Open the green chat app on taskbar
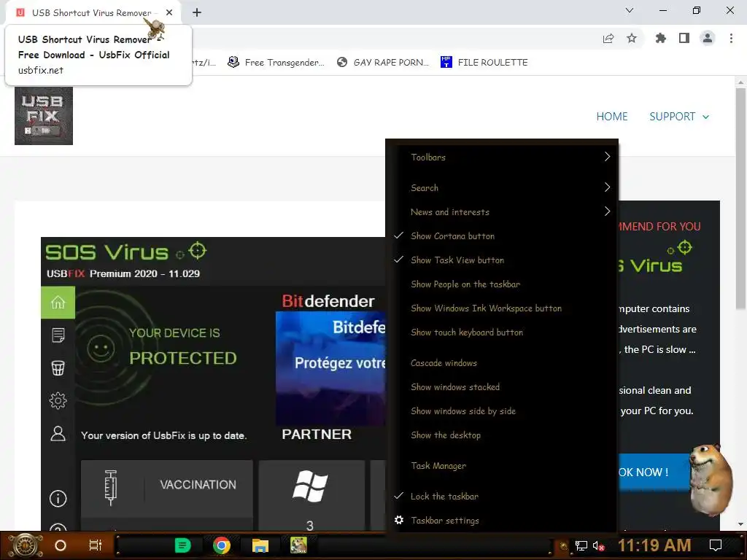Viewport: 747px width, 560px height. (x=182, y=545)
